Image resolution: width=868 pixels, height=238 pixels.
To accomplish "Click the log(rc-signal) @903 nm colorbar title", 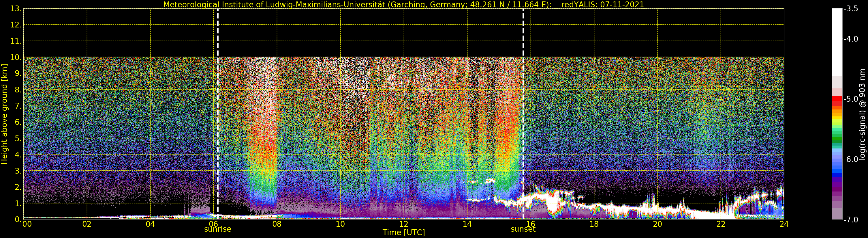I will (x=863, y=114).
